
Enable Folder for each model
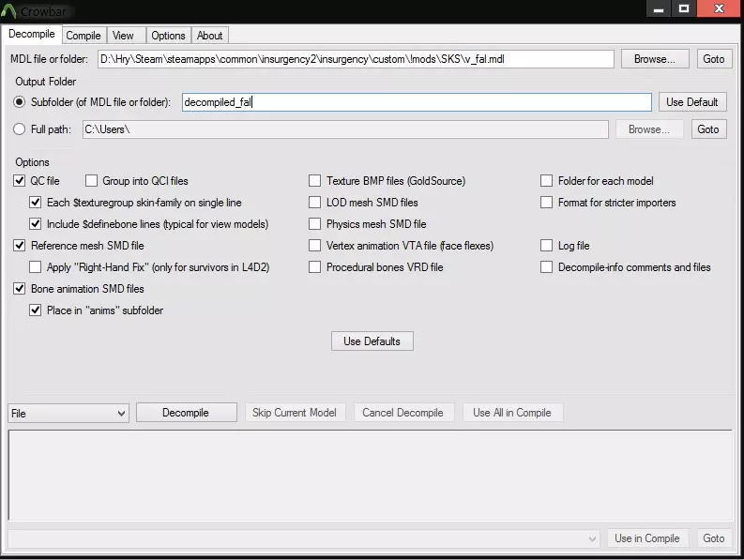click(547, 181)
